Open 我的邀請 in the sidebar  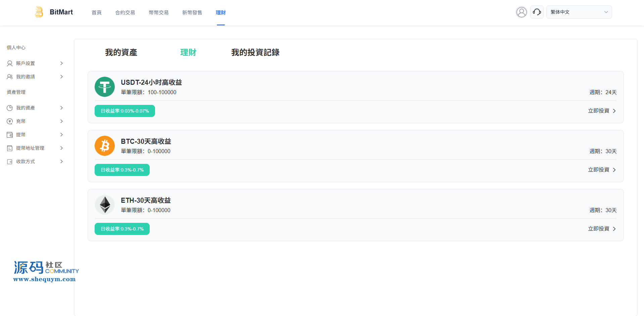point(26,77)
